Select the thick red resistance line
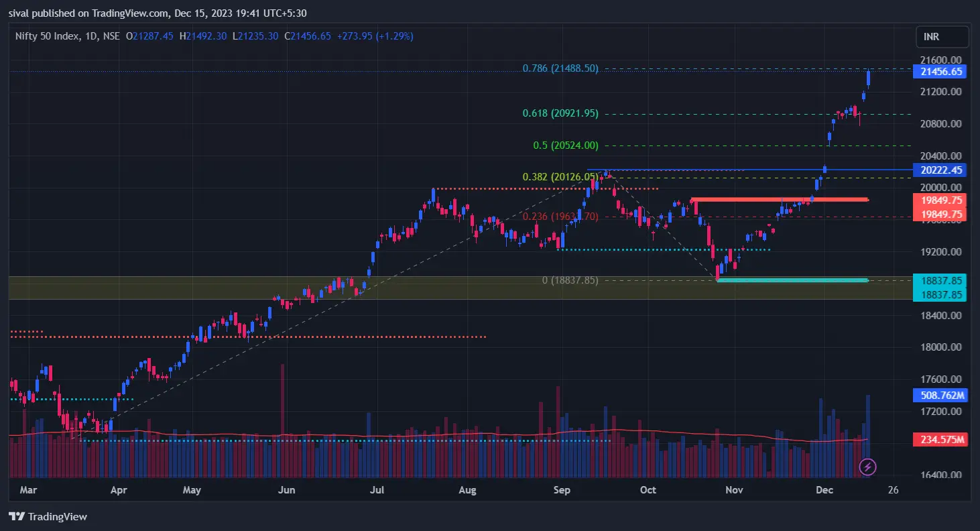The height and width of the screenshot is (531, 980). [780, 200]
